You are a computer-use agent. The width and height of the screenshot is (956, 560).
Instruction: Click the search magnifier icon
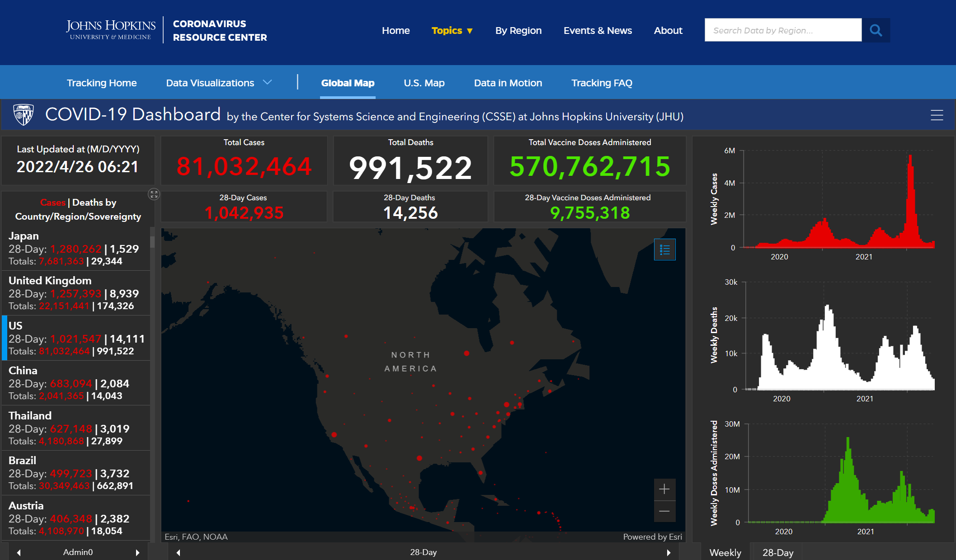(x=876, y=30)
